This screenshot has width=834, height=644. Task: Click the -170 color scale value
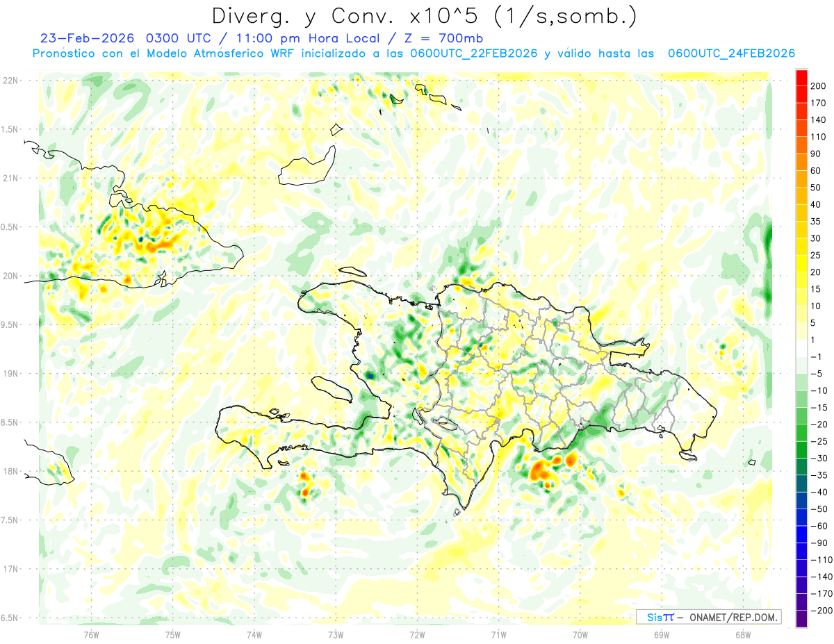[823, 593]
